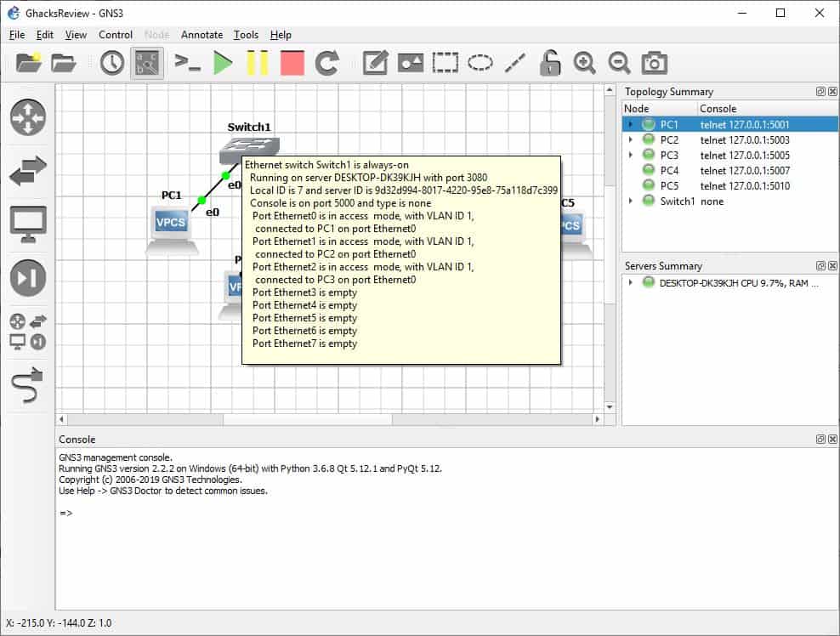Expand DESKTOP-DK39KJH server entry
This screenshot has height=636, width=840.
click(631, 283)
